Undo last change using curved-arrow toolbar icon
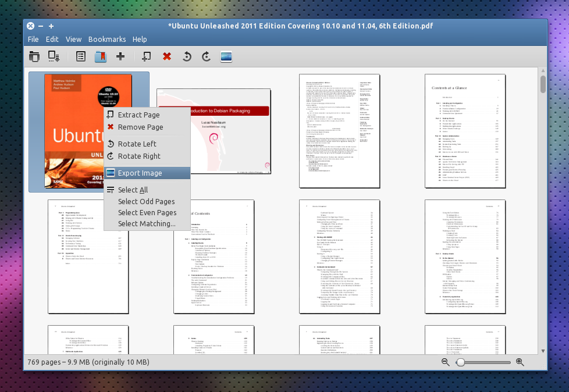Viewport: 569px width, 392px height. [x=186, y=56]
